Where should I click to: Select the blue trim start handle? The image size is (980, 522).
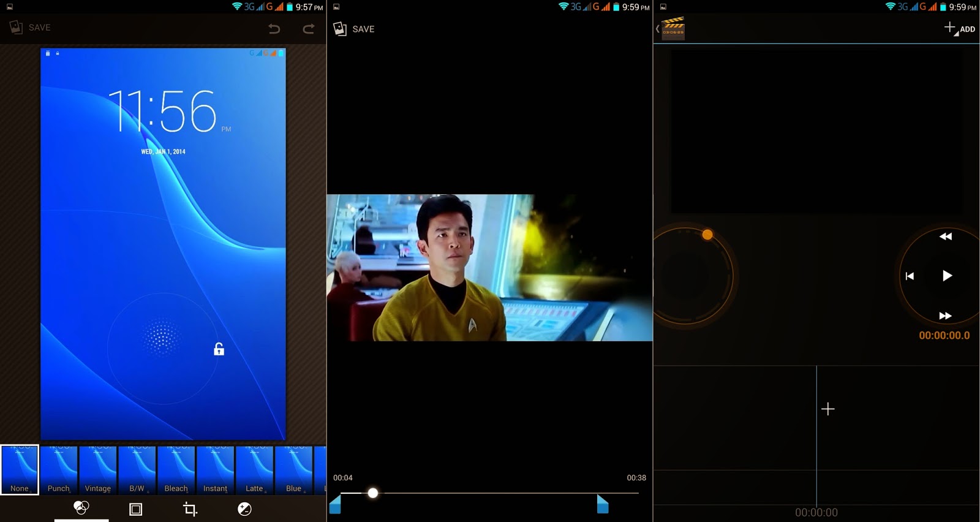(x=335, y=504)
